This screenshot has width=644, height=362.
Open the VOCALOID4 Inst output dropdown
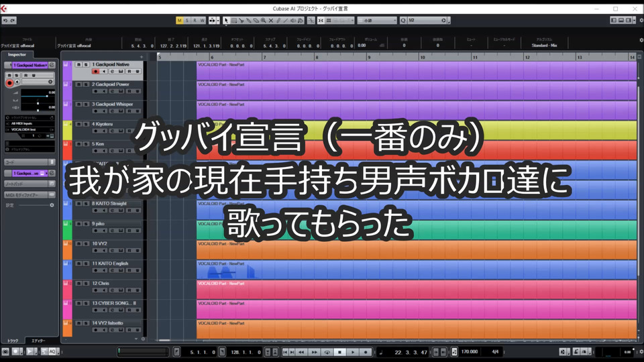30,129
